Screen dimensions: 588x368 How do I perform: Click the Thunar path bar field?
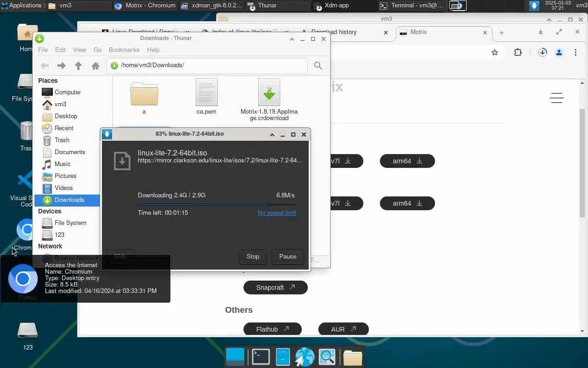[x=207, y=65]
